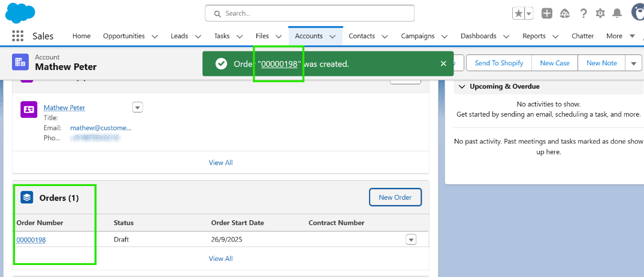
Task: Open the favorites list dropdown arrow
Action: 529,14
